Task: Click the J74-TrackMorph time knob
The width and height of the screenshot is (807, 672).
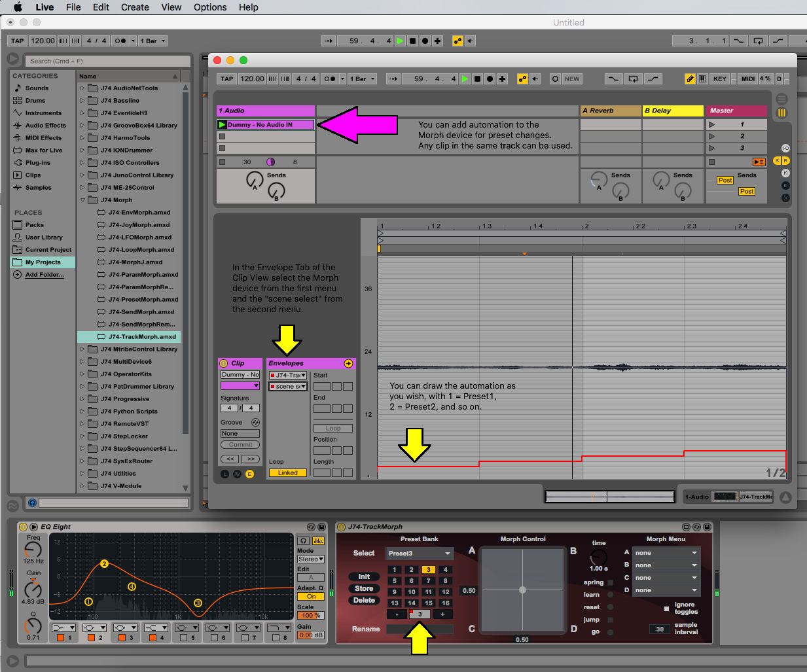Action: point(598,557)
